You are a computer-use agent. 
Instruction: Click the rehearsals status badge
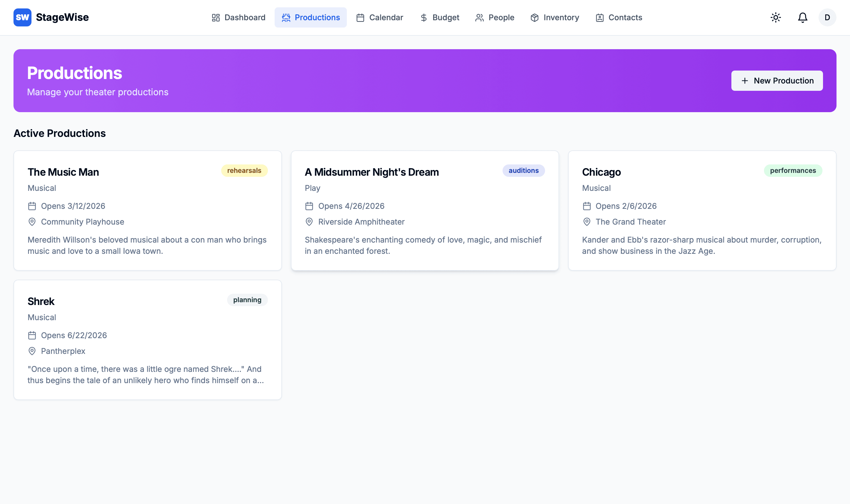pos(244,171)
